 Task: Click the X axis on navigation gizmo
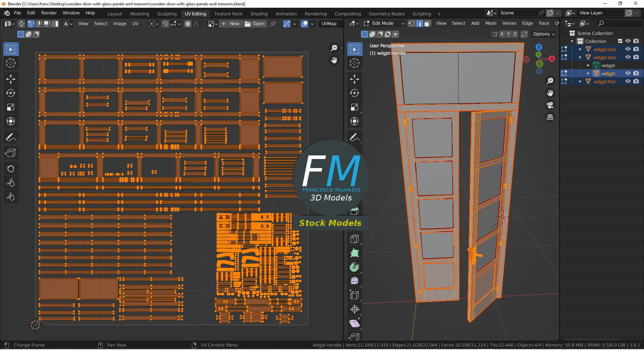tap(552, 59)
